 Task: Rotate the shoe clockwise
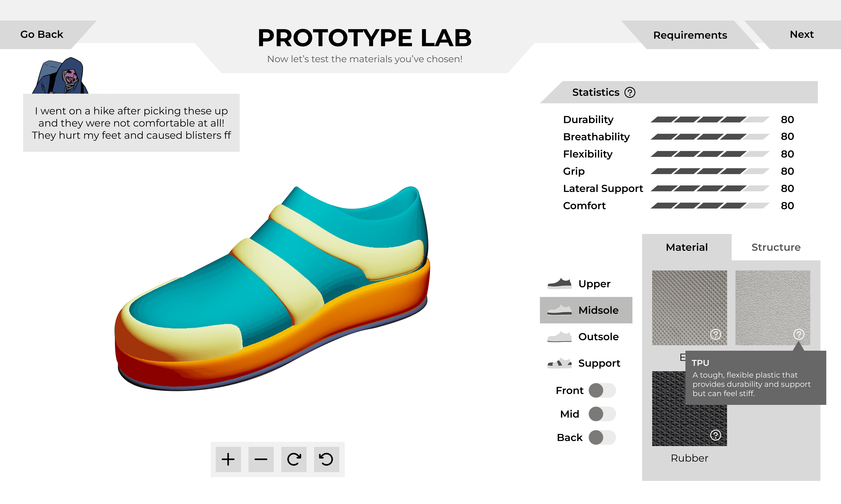point(294,459)
